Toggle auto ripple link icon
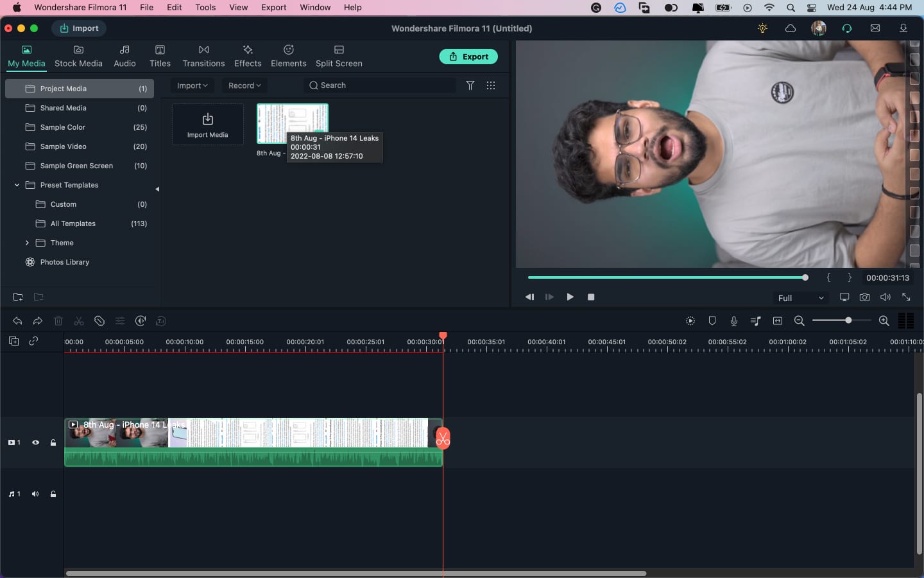Screen dimensions: 924x578 coord(33,341)
